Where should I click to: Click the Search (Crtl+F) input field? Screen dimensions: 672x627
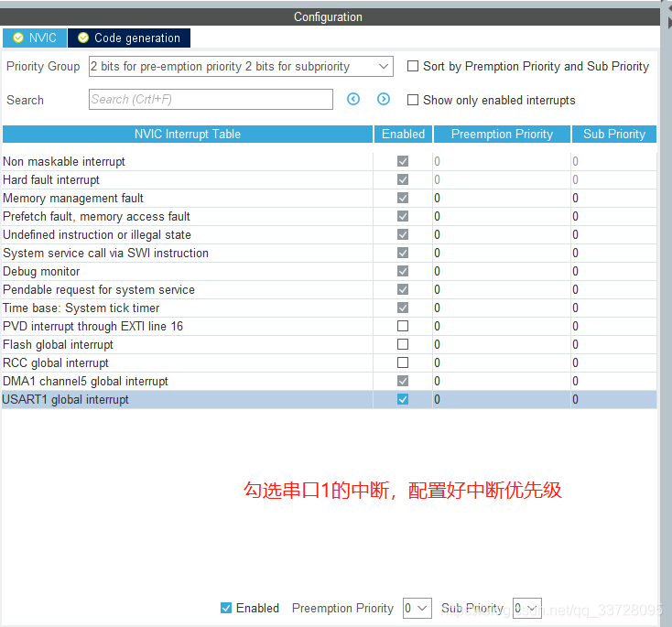(x=211, y=100)
